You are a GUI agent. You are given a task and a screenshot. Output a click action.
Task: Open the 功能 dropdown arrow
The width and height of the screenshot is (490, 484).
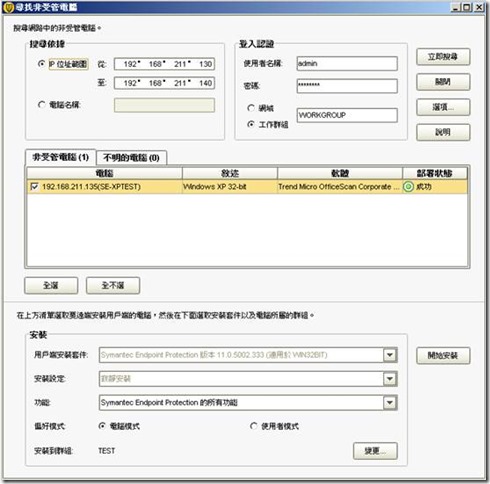tap(390, 402)
